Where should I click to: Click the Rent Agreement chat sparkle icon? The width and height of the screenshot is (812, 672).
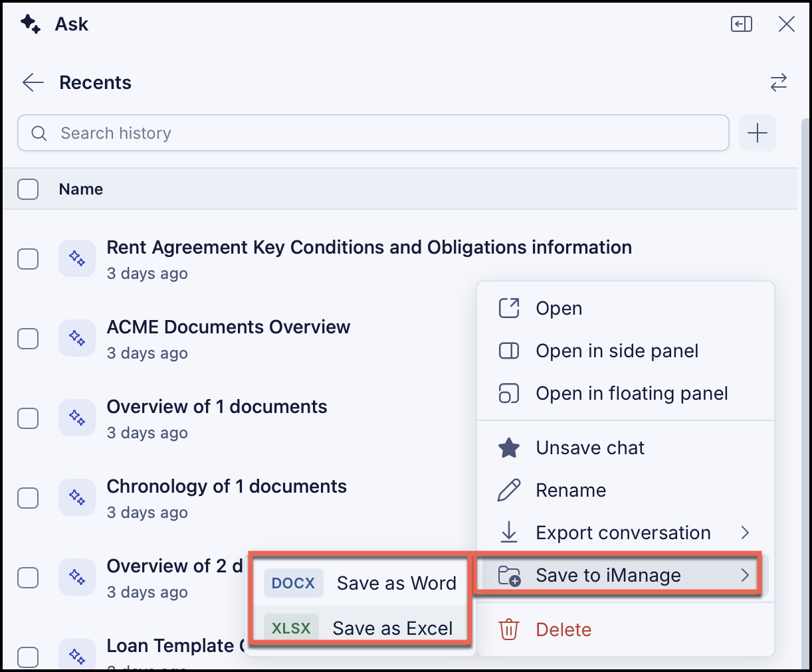[x=77, y=259]
